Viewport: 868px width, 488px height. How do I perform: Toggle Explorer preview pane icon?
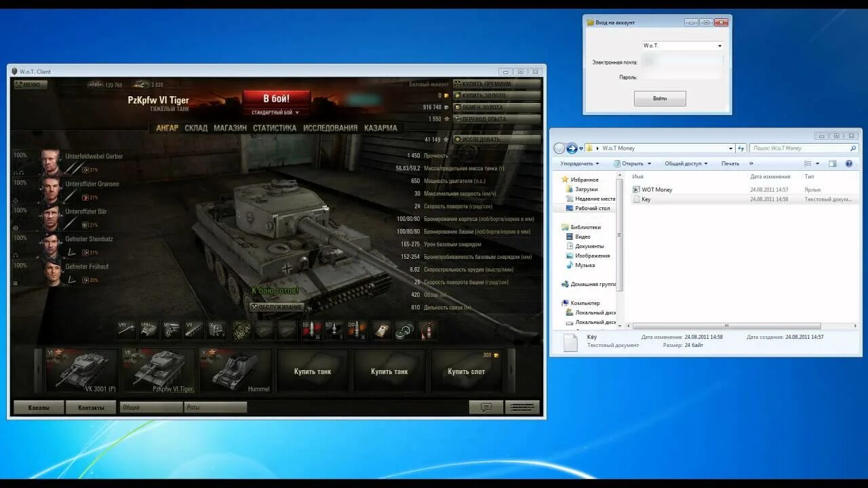pos(833,163)
